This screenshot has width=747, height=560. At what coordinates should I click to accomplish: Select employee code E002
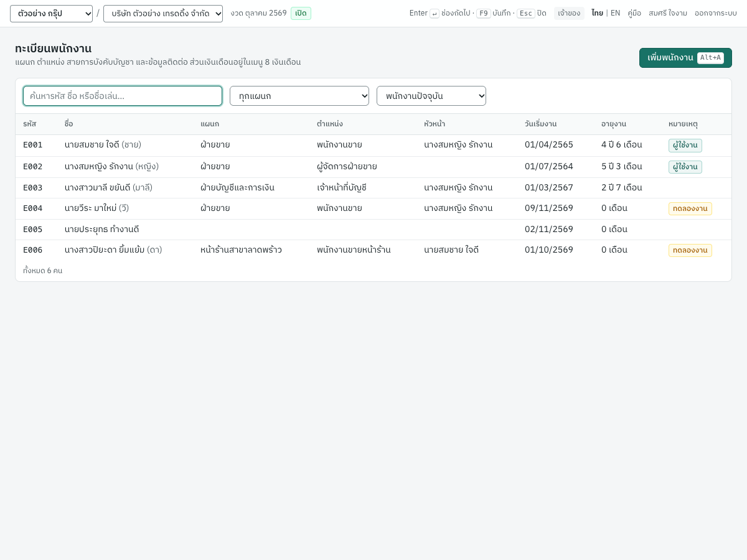click(x=33, y=167)
